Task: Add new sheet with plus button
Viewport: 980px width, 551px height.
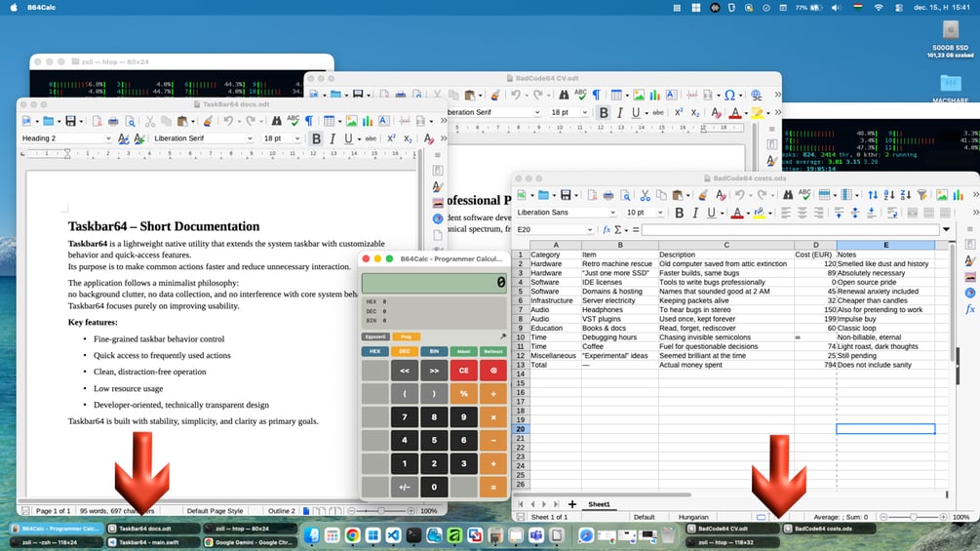Action: pyautogui.click(x=571, y=504)
